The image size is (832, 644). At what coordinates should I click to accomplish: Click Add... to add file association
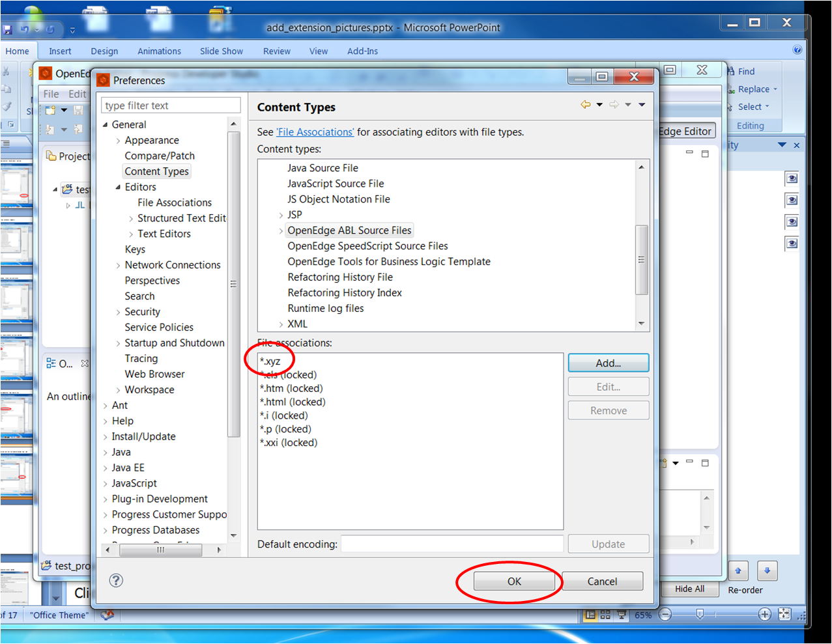tap(609, 363)
